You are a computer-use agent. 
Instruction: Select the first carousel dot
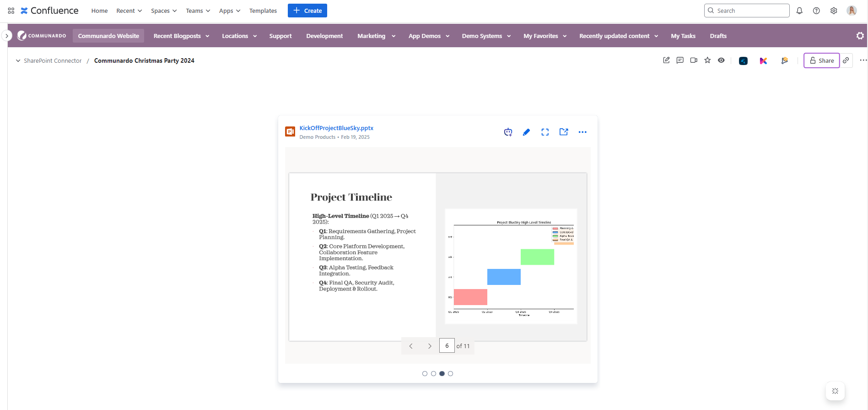click(x=425, y=374)
